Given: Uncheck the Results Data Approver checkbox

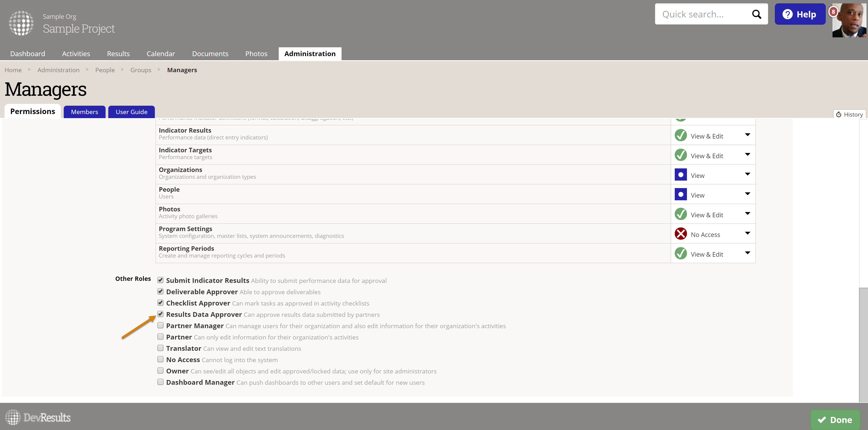Looking at the screenshot, I should point(160,314).
